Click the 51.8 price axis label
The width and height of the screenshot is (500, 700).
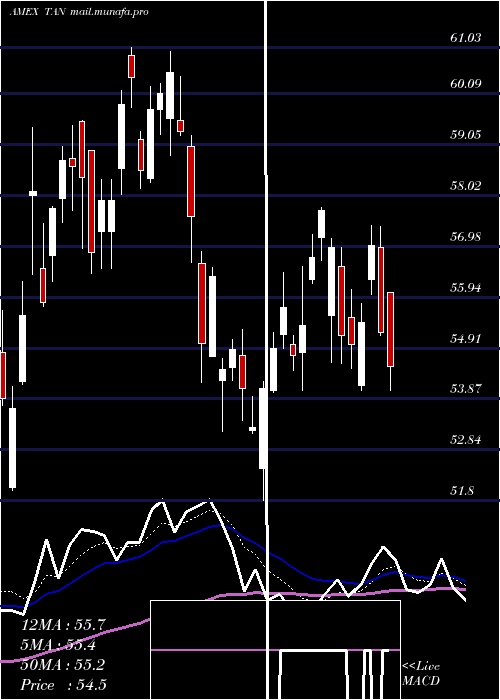462,491
